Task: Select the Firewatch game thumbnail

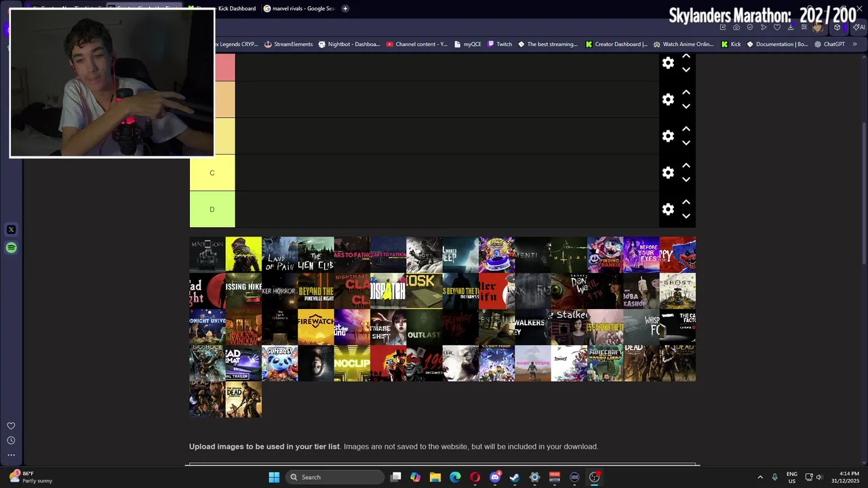Action: point(316,327)
